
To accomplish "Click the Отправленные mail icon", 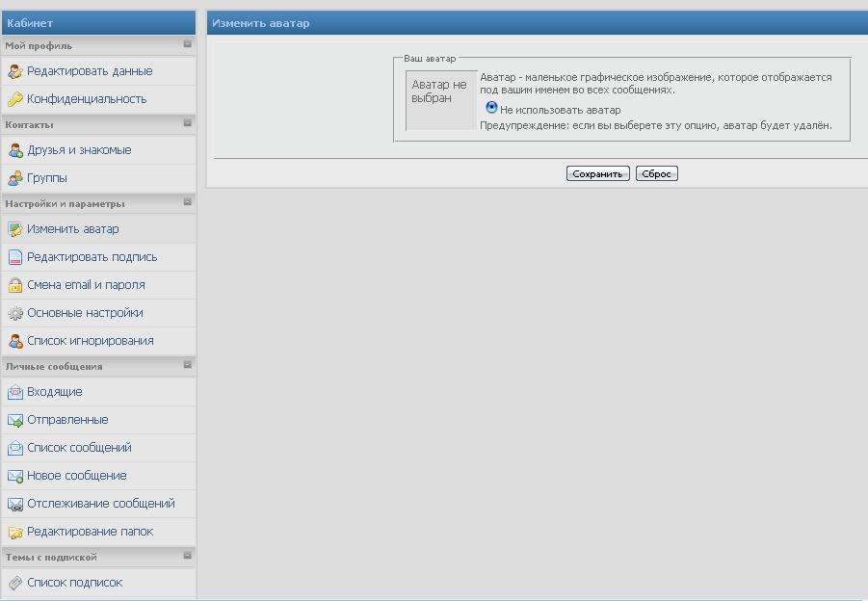I will [x=15, y=420].
